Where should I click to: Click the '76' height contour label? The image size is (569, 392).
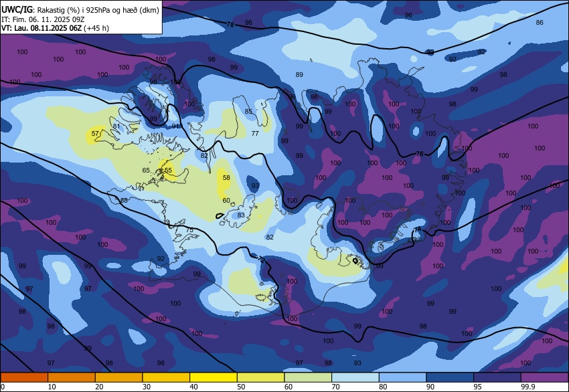pos(420,154)
